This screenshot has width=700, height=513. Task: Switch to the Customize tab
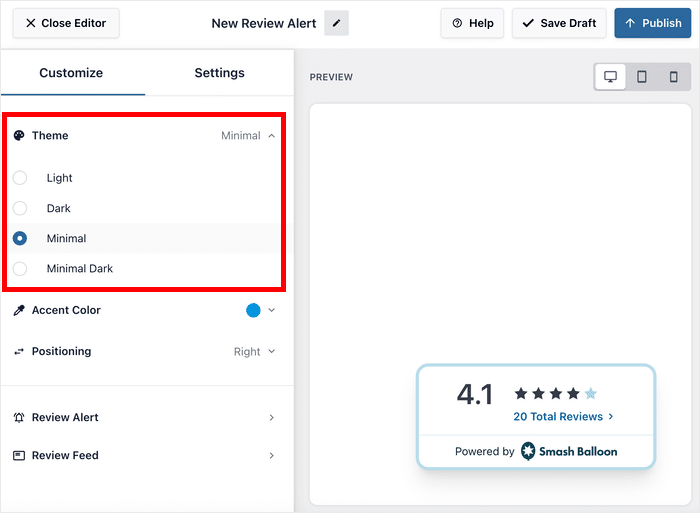click(x=71, y=73)
